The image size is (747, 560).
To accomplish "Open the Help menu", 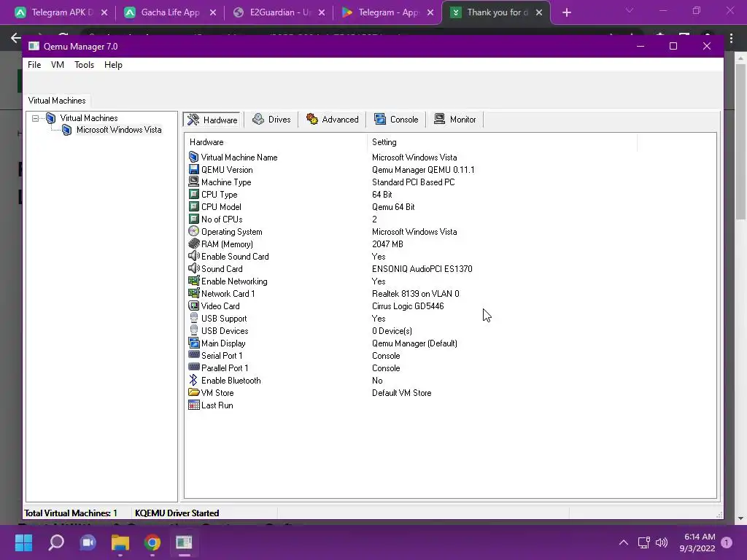I will tap(113, 65).
